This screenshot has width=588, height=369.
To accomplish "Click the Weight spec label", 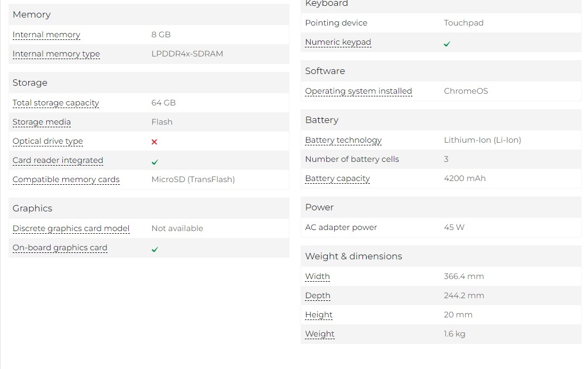I will click(x=320, y=334).
